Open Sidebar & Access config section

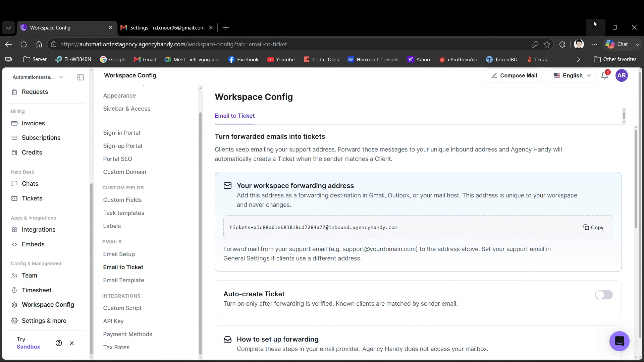pyautogui.click(x=126, y=109)
